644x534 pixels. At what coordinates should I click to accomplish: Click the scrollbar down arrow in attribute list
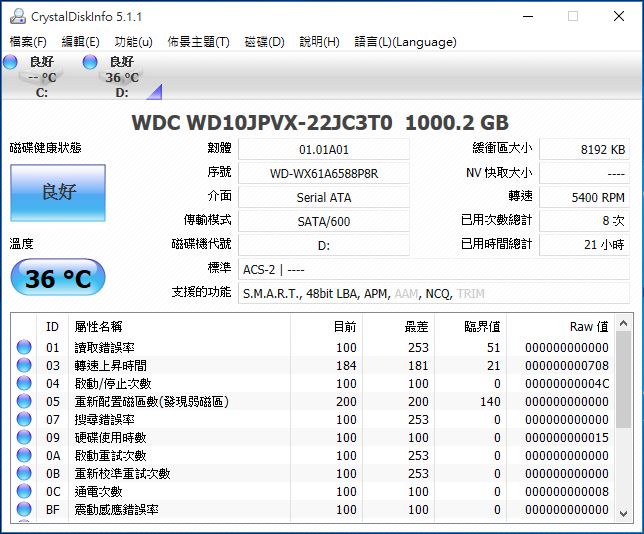click(x=623, y=514)
